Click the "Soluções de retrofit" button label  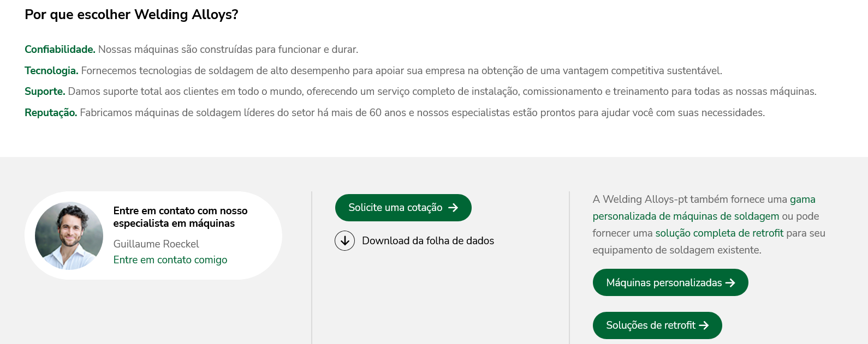pos(651,325)
